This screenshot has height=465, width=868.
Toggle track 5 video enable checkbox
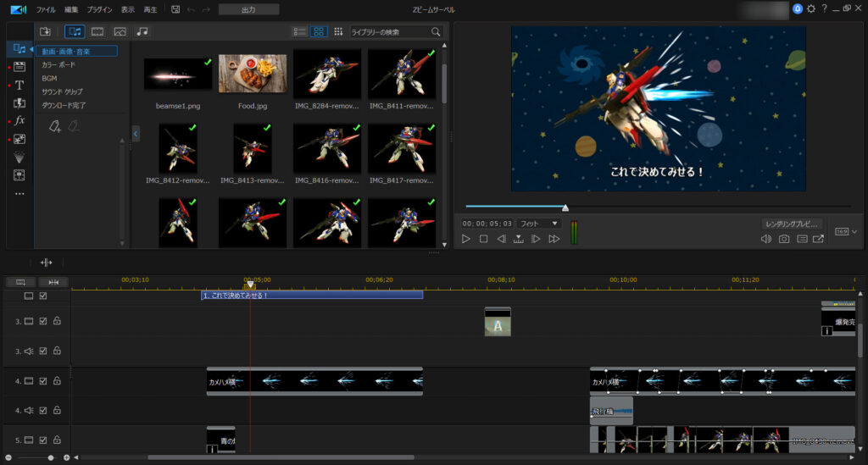pos(43,440)
